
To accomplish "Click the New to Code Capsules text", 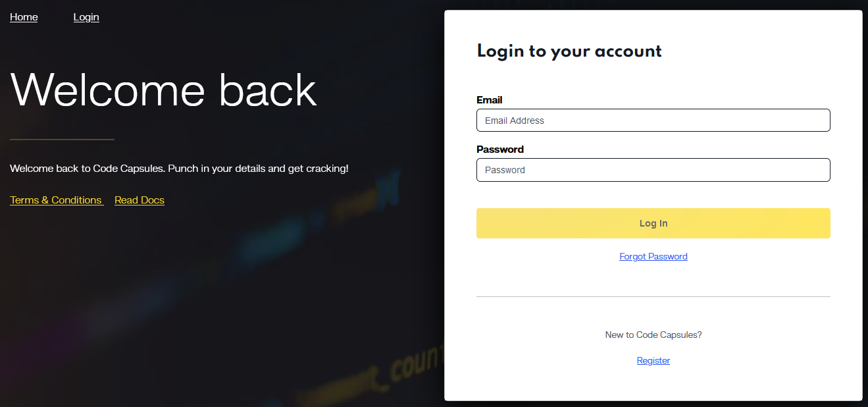I will click(x=653, y=335).
